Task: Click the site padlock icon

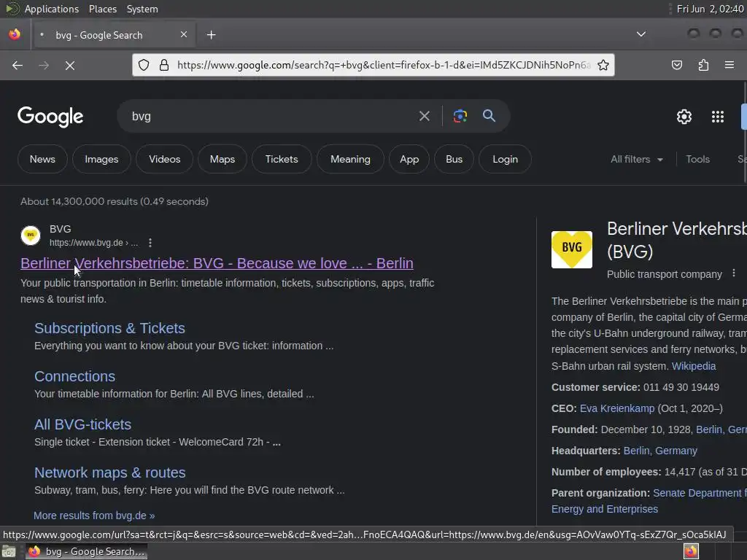Action: [164, 65]
